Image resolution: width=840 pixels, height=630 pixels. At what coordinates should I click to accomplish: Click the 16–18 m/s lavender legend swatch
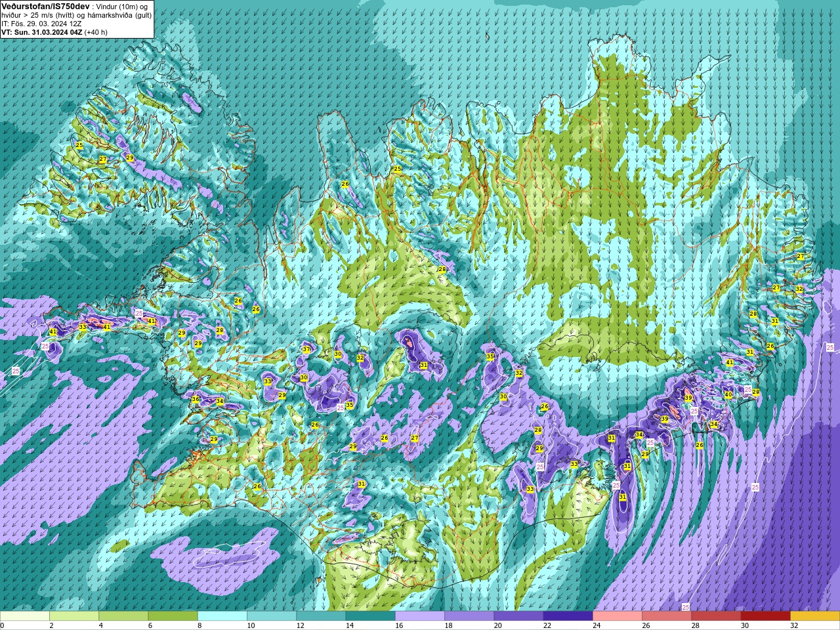420,616
